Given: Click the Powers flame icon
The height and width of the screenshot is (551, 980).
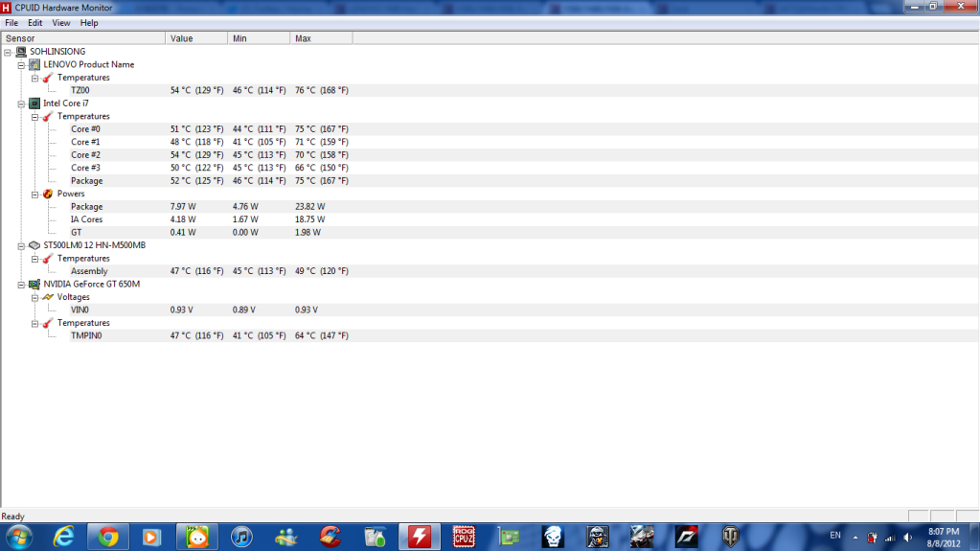Looking at the screenshot, I should (48, 194).
